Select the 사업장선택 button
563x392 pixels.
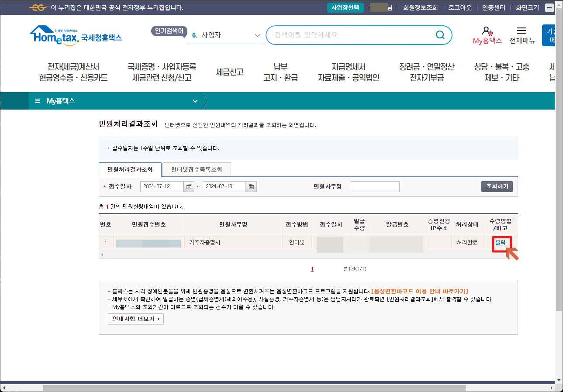(345, 7)
